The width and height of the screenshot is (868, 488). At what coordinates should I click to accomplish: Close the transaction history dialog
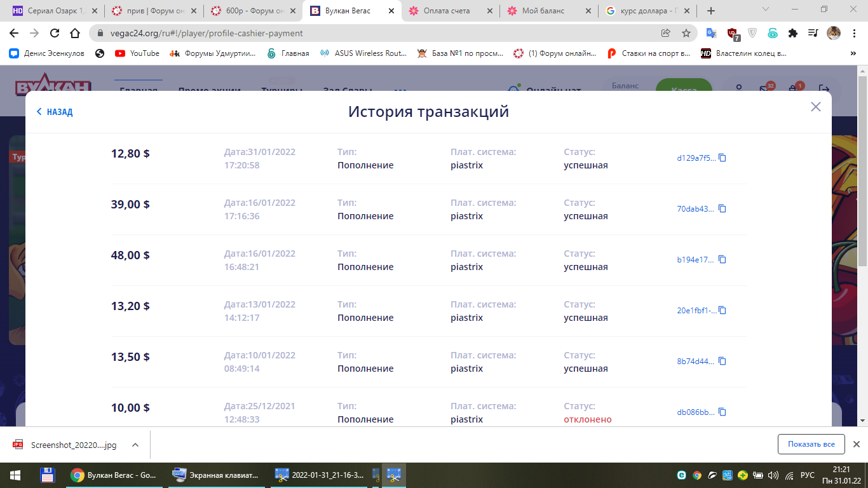click(x=816, y=107)
